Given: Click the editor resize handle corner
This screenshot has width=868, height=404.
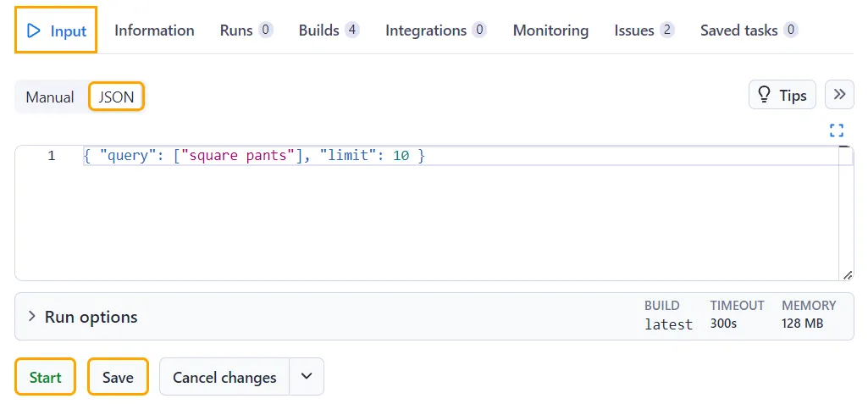Looking at the screenshot, I should tap(847, 275).
